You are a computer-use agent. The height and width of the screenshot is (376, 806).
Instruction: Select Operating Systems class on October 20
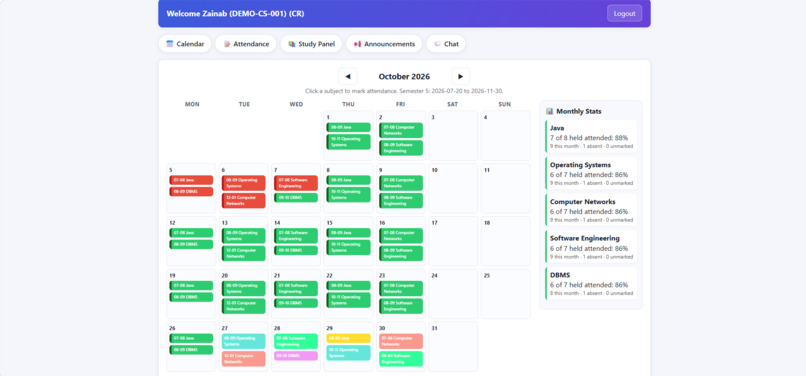coord(244,289)
